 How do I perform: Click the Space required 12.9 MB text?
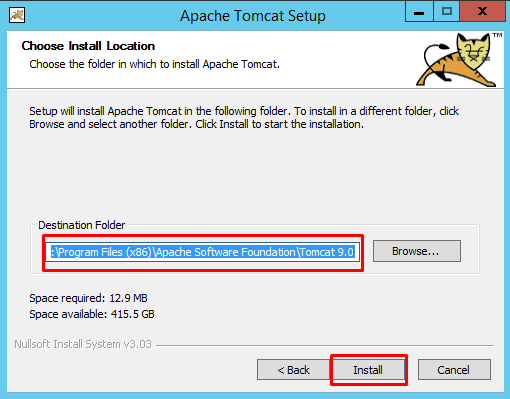coord(88,298)
